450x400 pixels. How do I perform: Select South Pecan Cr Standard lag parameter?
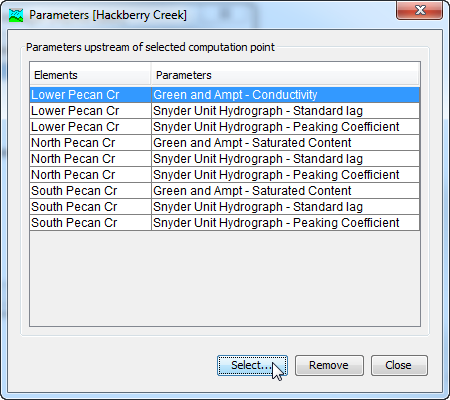(285, 207)
